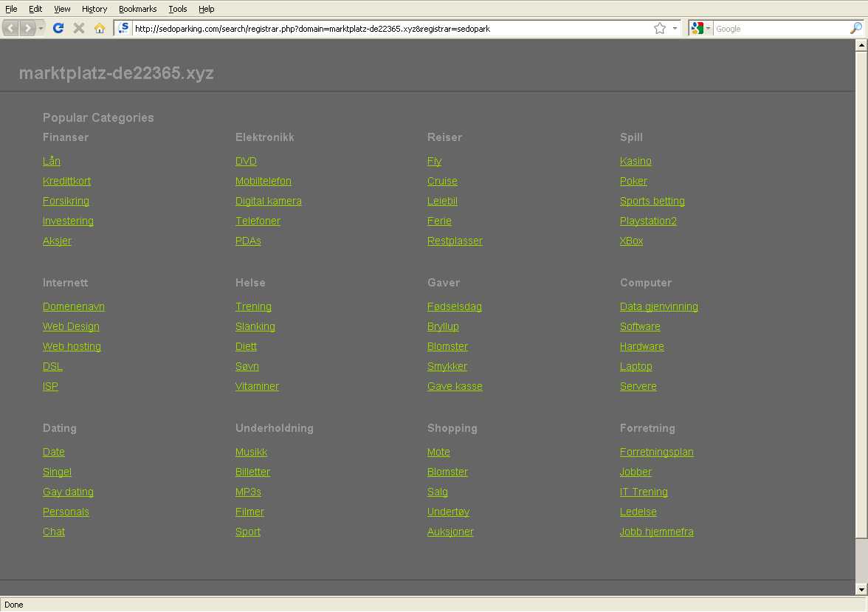
Task: Open the recent pages history dropdown arrow
Action: pos(41,28)
